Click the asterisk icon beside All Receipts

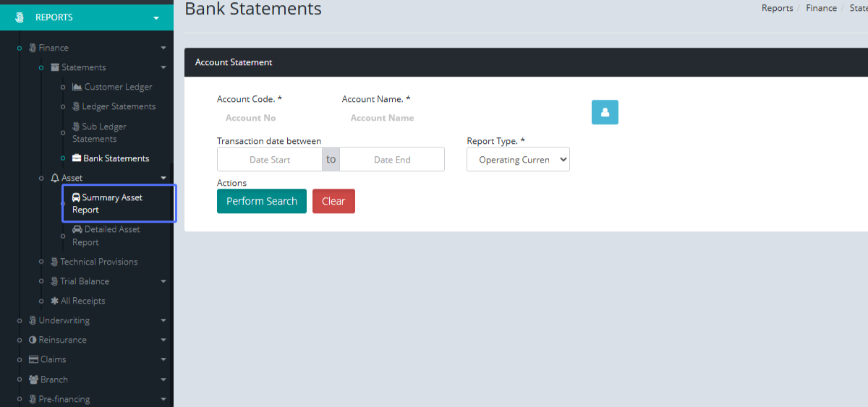click(x=54, y=301)
